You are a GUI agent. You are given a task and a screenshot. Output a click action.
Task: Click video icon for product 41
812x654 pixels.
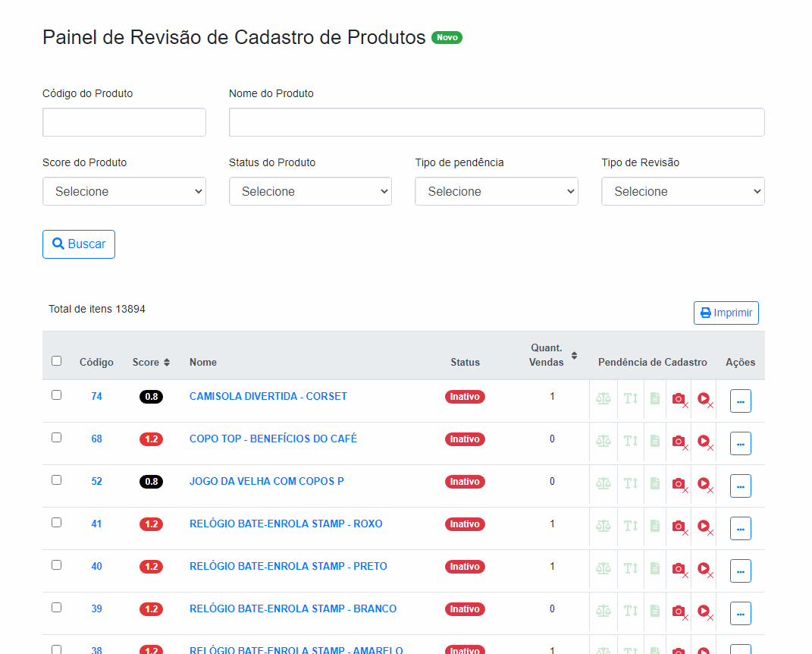(x=705, y=527)
